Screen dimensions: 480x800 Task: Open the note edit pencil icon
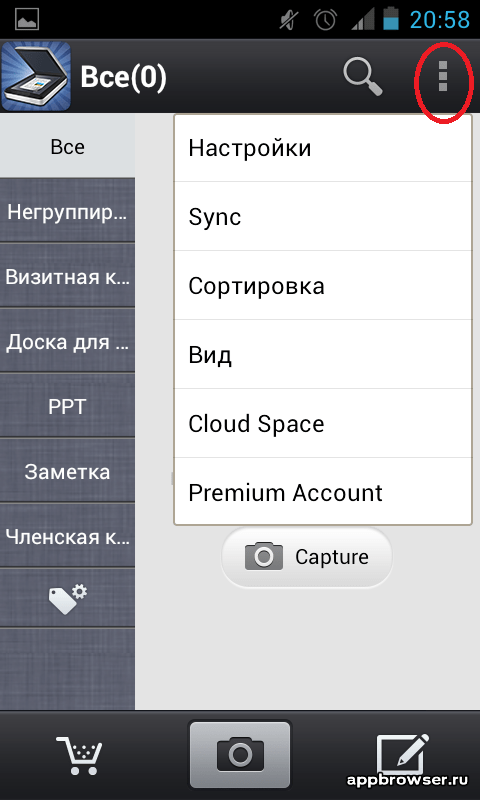(x=402, y=753)
